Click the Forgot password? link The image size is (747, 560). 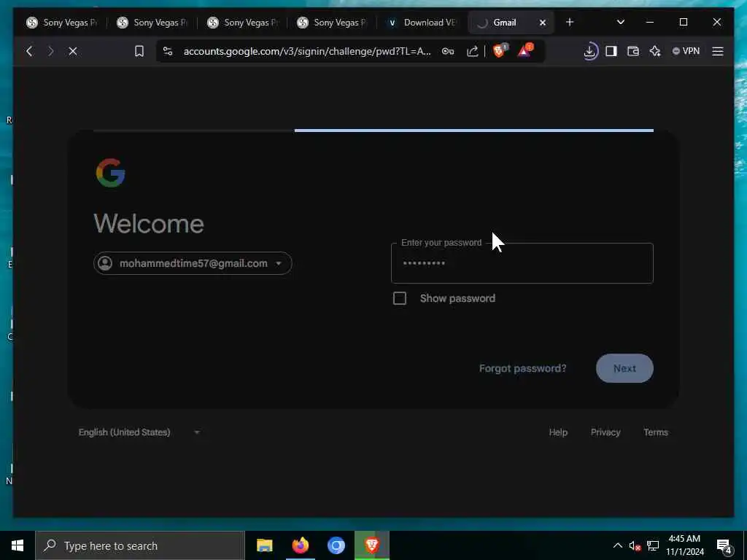[x=522, y=368]
